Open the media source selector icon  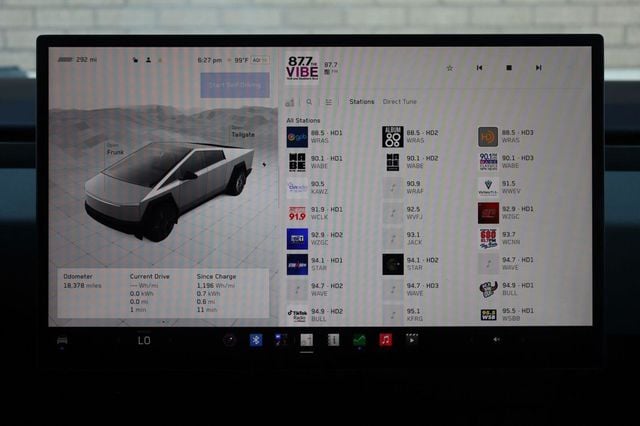pos(289,102)
